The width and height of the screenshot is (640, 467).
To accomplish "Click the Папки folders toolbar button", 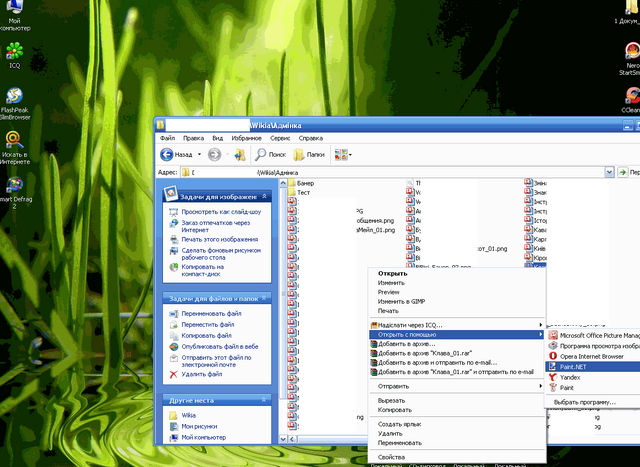I will 309,155.
